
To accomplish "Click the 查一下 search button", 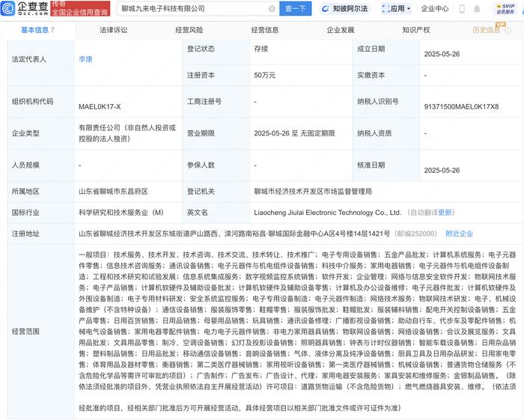I will [296, 9].
